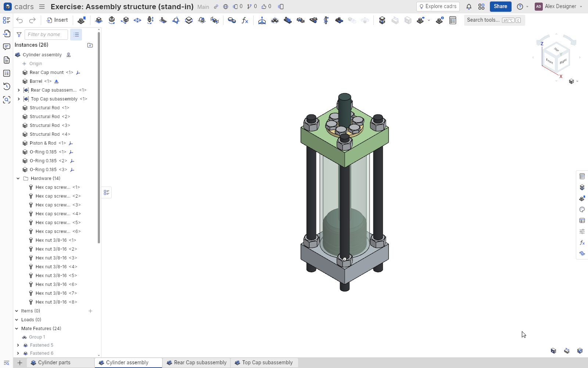The width and height of the screenshot is (588, 368).
Task: Click the Explore cadrs button
Action: click(438, 7)
